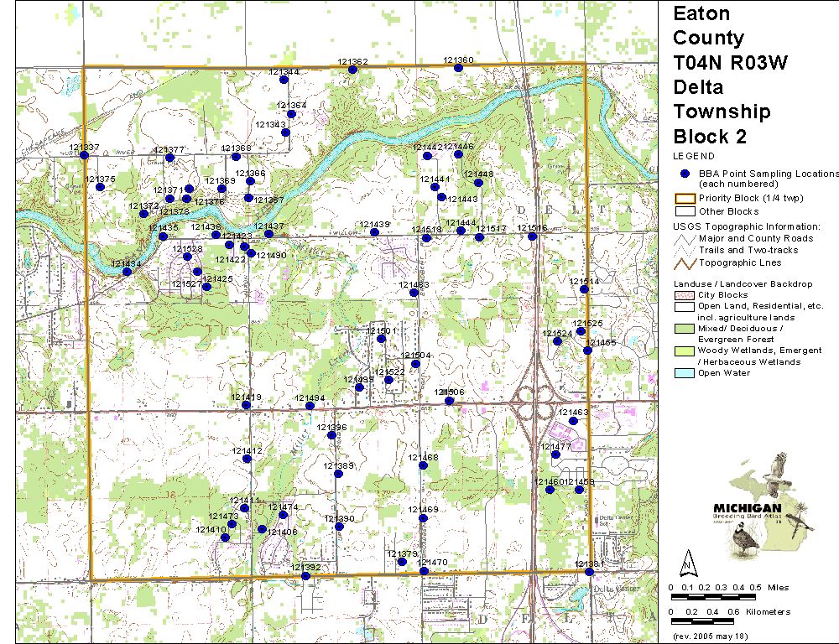The height and width of the screenshot is (644, 839).
Task: Click the Open Water legend color swatch
Action: pyautogui.click(x=685, y=373)
